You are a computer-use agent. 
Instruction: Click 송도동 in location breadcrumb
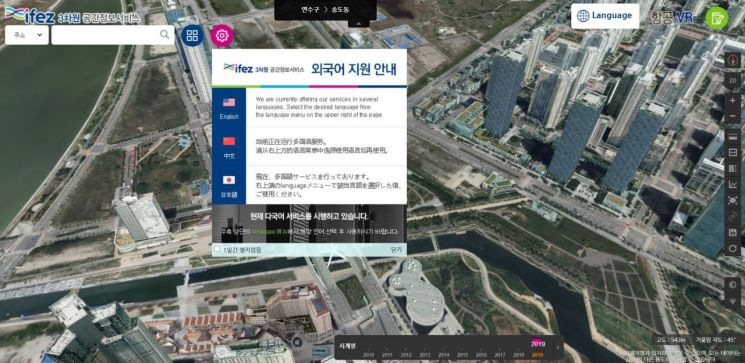point(340,9)
